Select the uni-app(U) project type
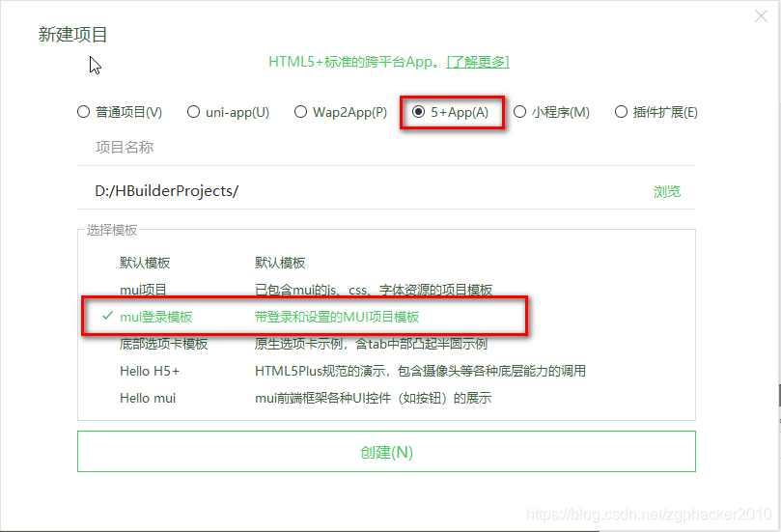 tap(228, 112)
